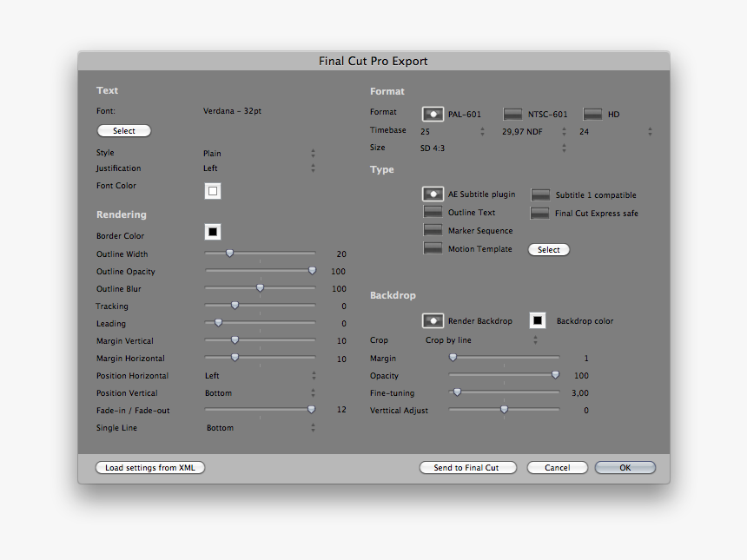Image resolution: width=747 pixels, height=560 pixels.
Task: Enable Final Cut Express safe option
Action: pos(539,214)
